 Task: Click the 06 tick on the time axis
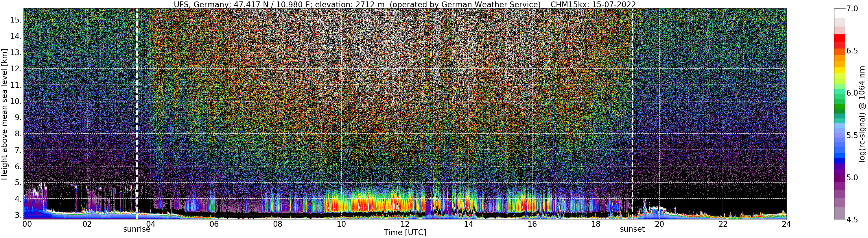(214, 224)
